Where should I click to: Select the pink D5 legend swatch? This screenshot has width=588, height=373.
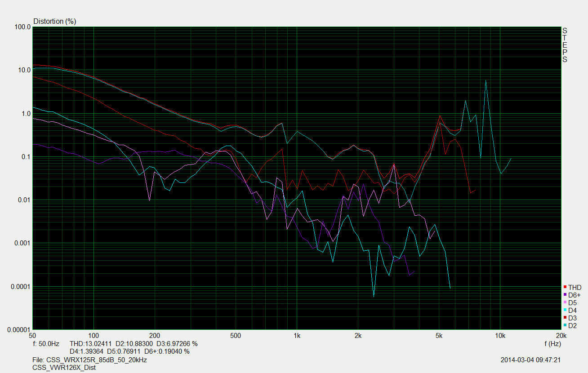click(565, 302)
